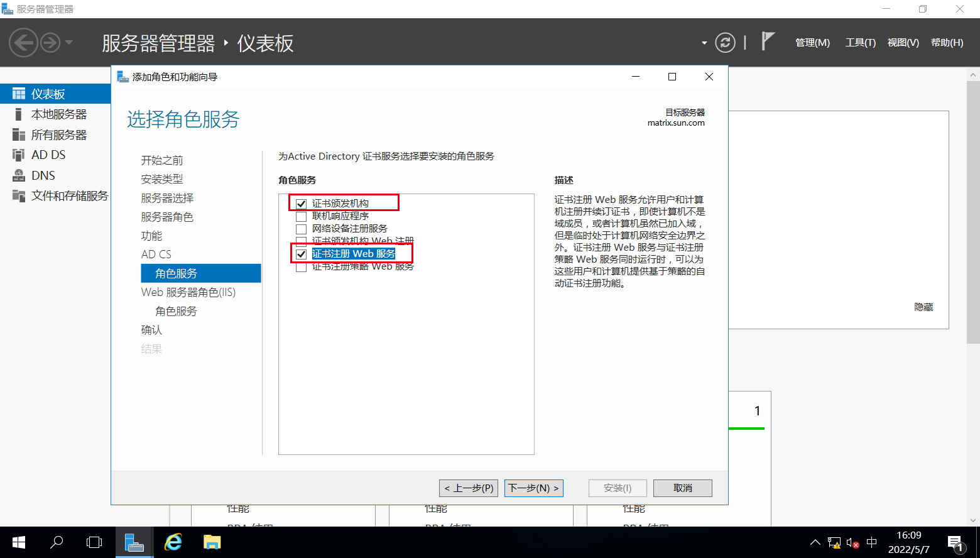Open the notifications flag
The height and width of the screenshot is (558, 980).
click(x=768, y=41)
